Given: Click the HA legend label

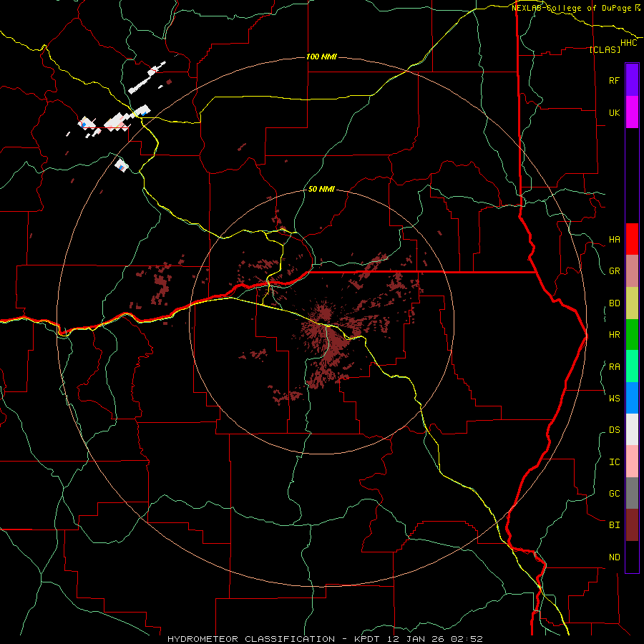Looking at the screenshot, I should (614, 239).
